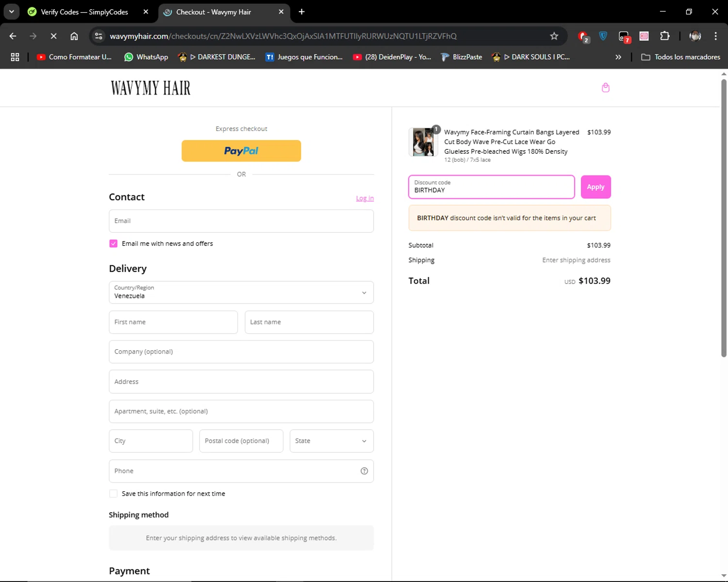Open the Juegos que Funcion... bookmark

coord(304,57)
